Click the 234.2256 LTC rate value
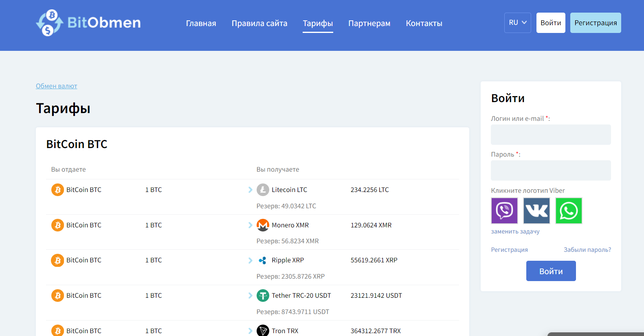The width and height of the screenshot is (644, 336). click(370, 190)
